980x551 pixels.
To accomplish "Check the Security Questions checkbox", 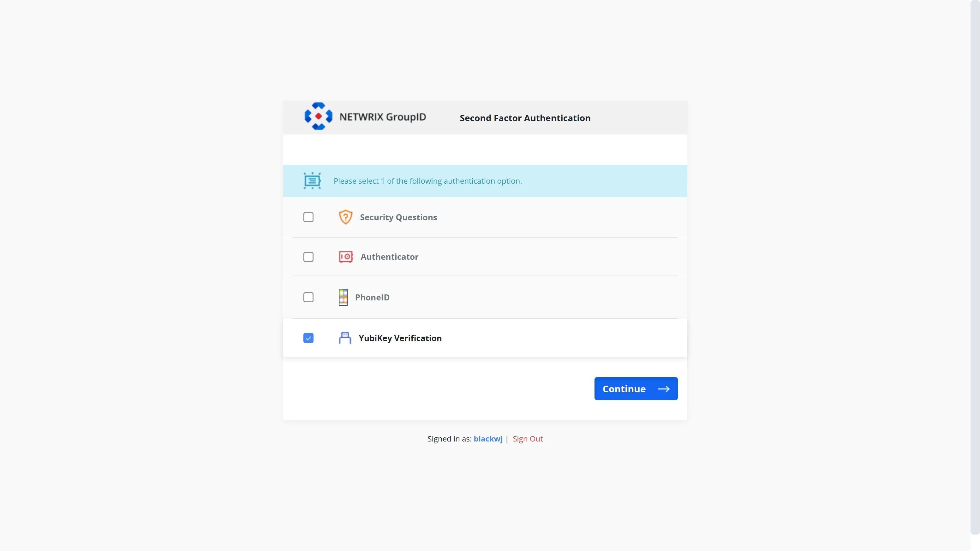I will click(x=308, y=217).
